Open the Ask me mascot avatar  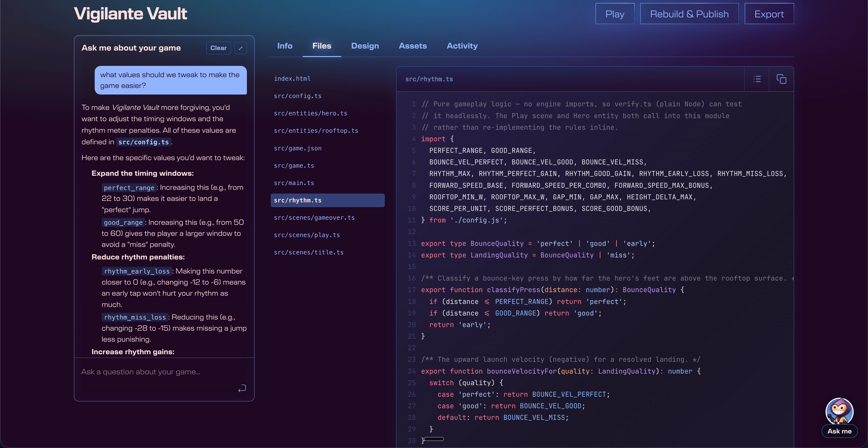point(839,411)
